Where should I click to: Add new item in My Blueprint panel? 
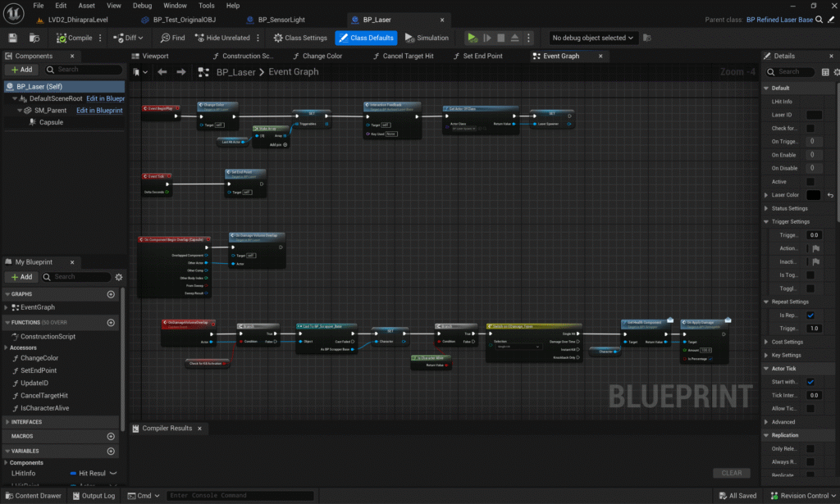(x=21, y=277)
